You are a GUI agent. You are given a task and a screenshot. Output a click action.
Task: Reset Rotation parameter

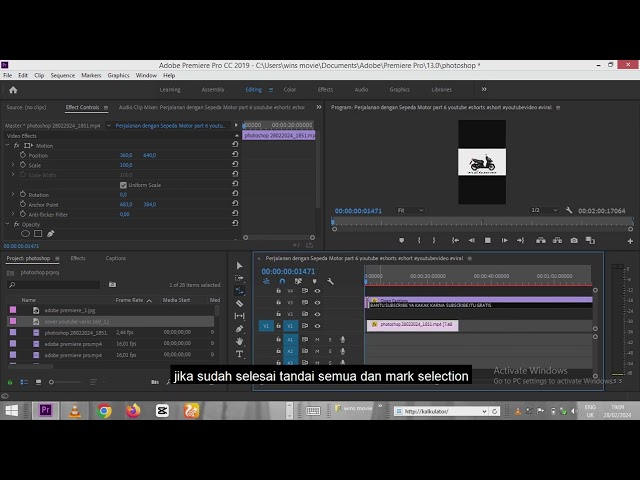(235, 193)
